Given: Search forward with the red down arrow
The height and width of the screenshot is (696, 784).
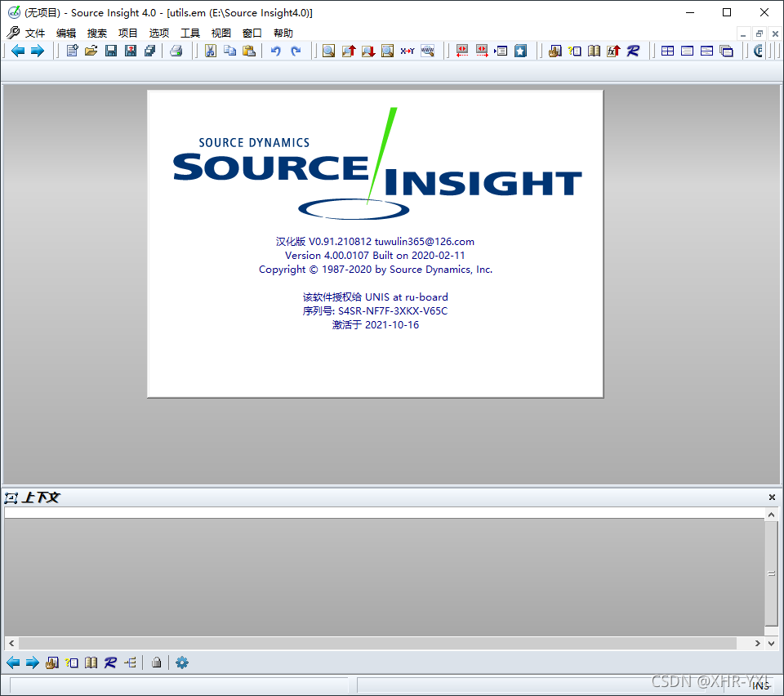Looking at the screenshot, I should (368, 51).
